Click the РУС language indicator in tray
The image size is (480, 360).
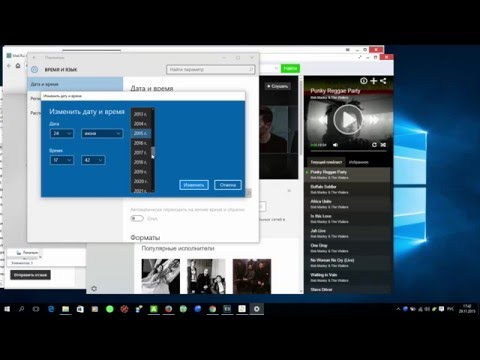pyautogui.click(x=450, y=309)
